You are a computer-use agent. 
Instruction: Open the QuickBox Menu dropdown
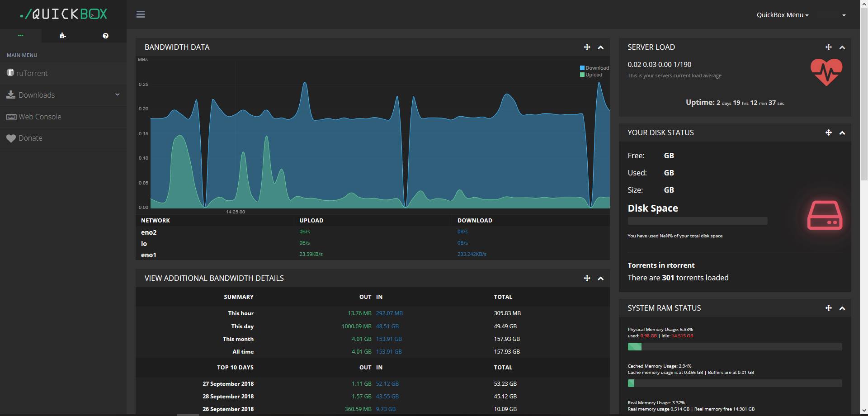point(782,15)
